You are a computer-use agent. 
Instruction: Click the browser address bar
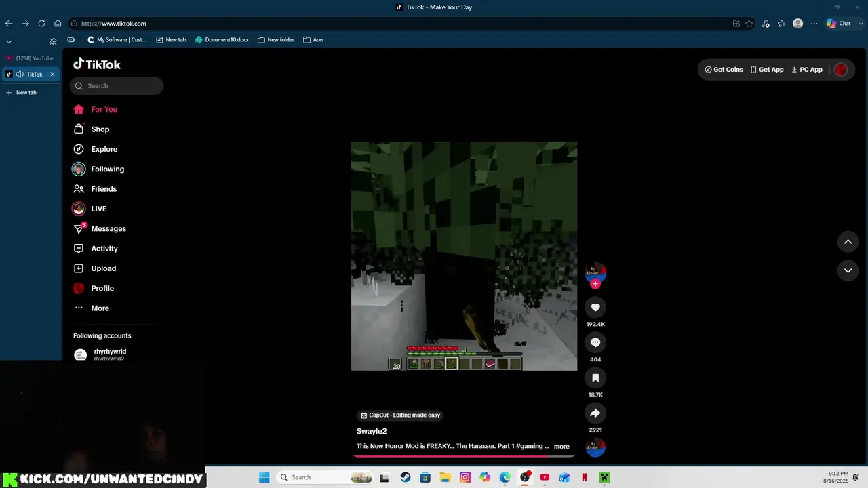point(399,24)
